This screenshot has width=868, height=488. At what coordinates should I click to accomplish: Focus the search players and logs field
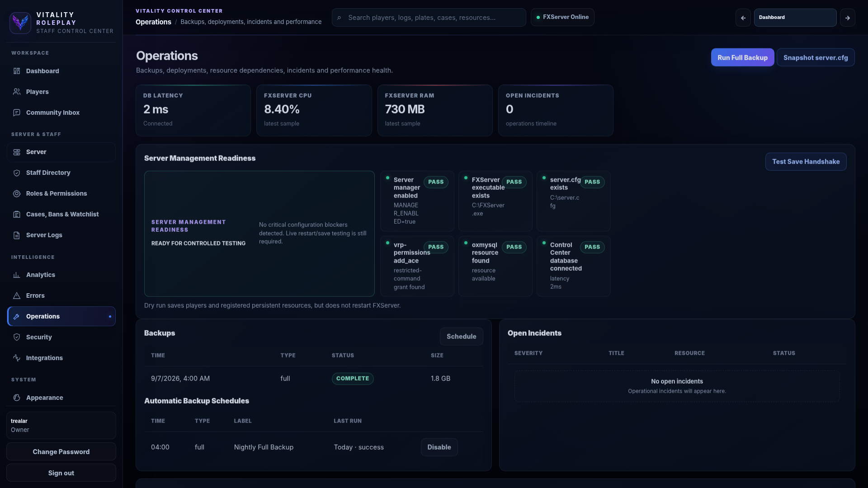click(429, 18)
